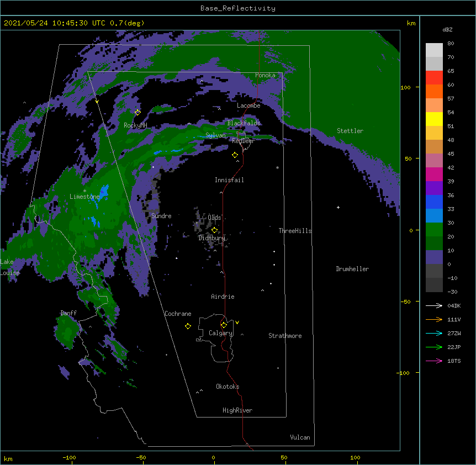Viewport: 476px width, 465px height.
Task: Click the Sylvan label on the map
Action: pyautogui.click(x=215, y=135)
